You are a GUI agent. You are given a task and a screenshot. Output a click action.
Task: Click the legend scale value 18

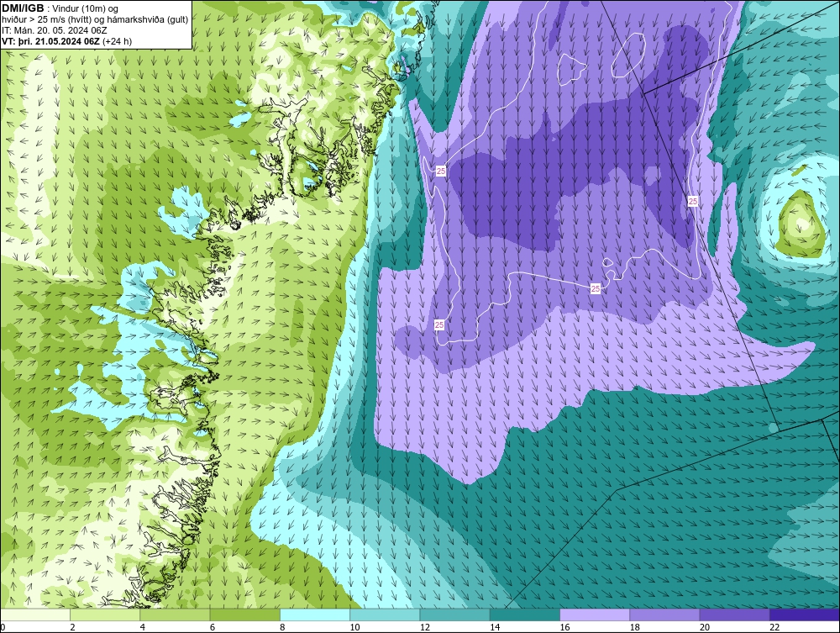tap(635, 628)
